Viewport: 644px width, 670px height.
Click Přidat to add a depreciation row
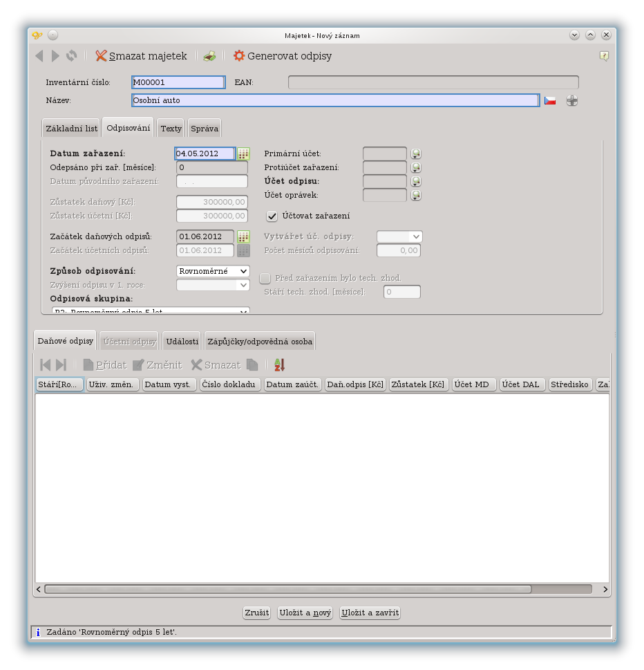pyautogui.click(x=105, y=365)
